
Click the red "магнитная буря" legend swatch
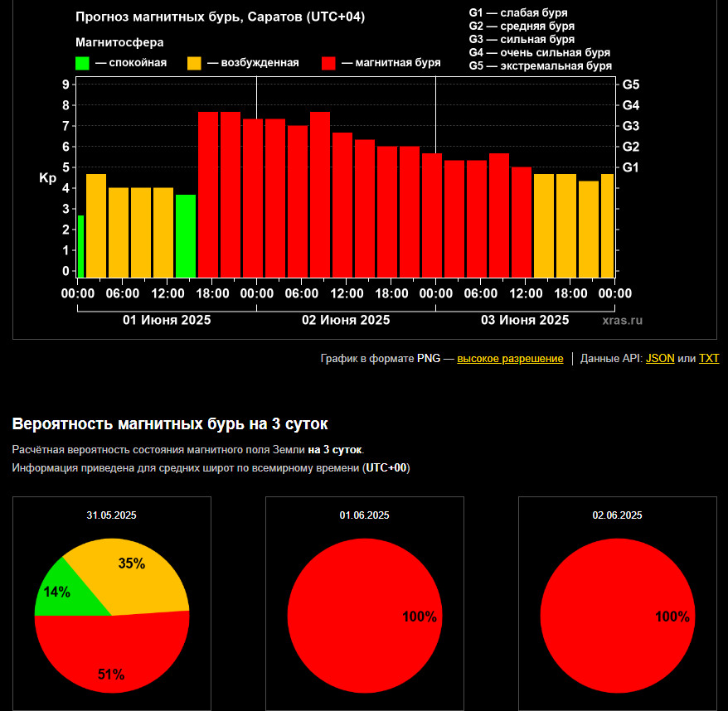[x=329, y=63]
